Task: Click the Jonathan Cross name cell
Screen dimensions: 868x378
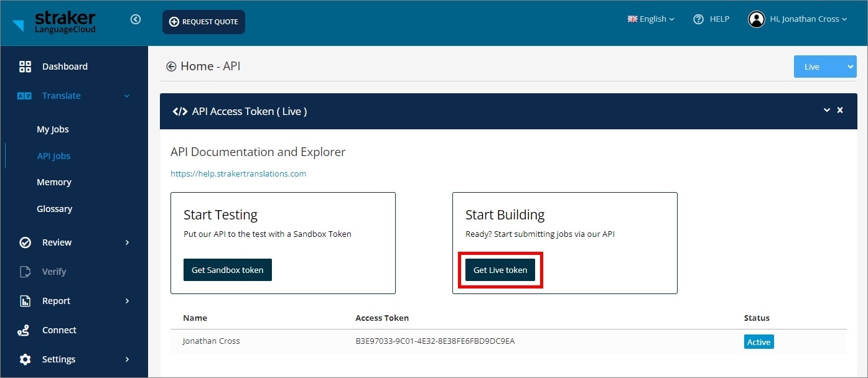Action: (211, 341)
